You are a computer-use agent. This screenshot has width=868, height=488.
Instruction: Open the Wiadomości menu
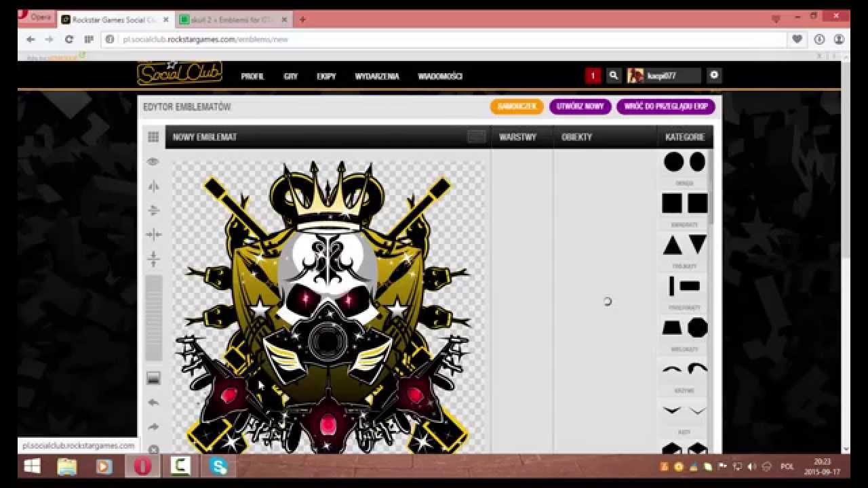[x=440, y=77]
